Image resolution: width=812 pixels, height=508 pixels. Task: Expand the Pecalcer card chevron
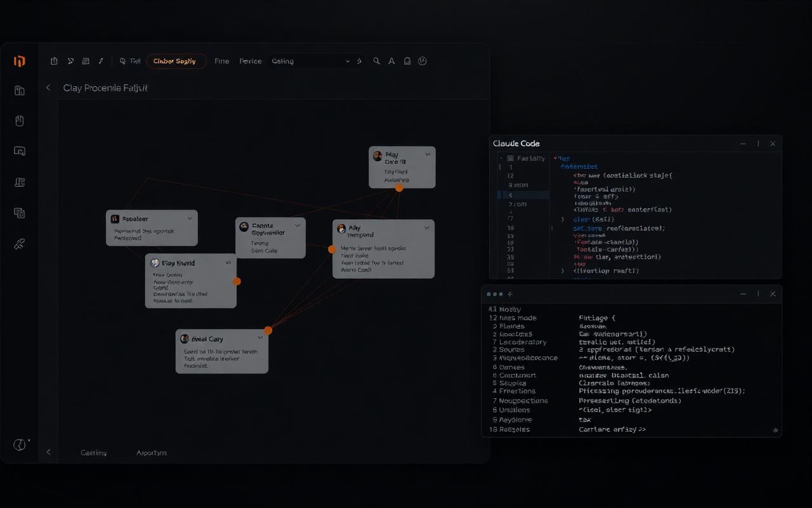coord(189,219)
